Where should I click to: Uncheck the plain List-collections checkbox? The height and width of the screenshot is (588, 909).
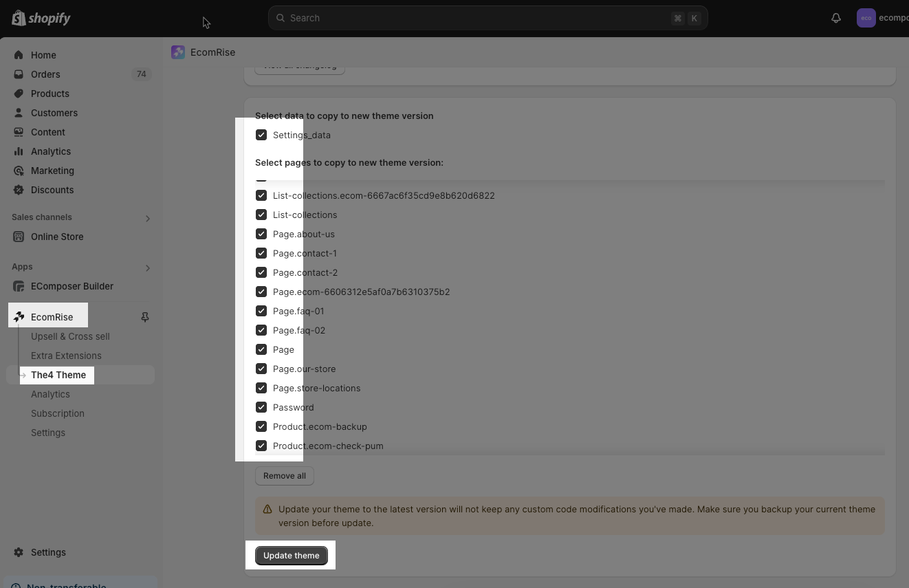[x=261, y=215]
